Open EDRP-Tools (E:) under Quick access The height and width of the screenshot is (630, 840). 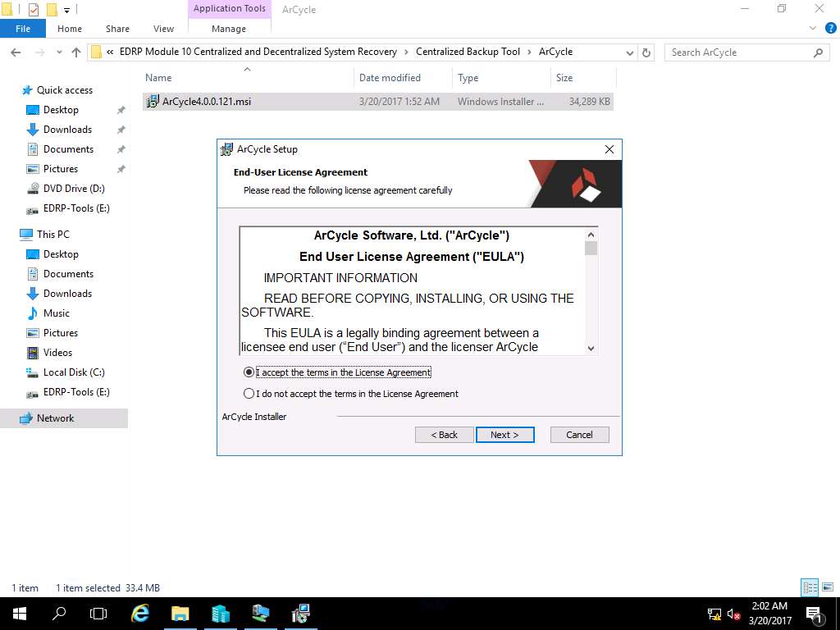click(x=76, y=208)
